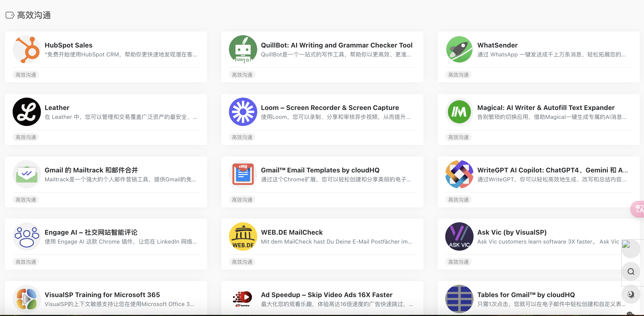Click 高效沟通 tag under WhatSender card
The height and width of the screenshot is (316, 644).
pos(458,75)
